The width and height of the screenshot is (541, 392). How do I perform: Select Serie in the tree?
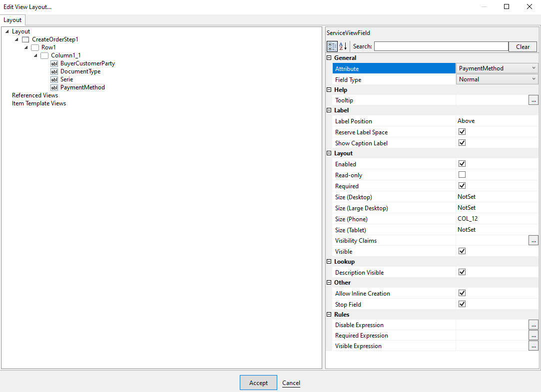pos(66,79)
